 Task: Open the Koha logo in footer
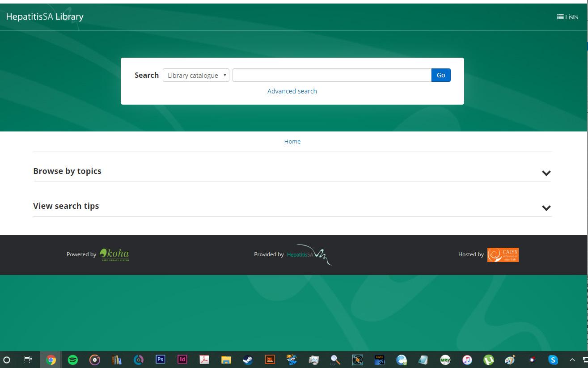click(x=114, y=254)
